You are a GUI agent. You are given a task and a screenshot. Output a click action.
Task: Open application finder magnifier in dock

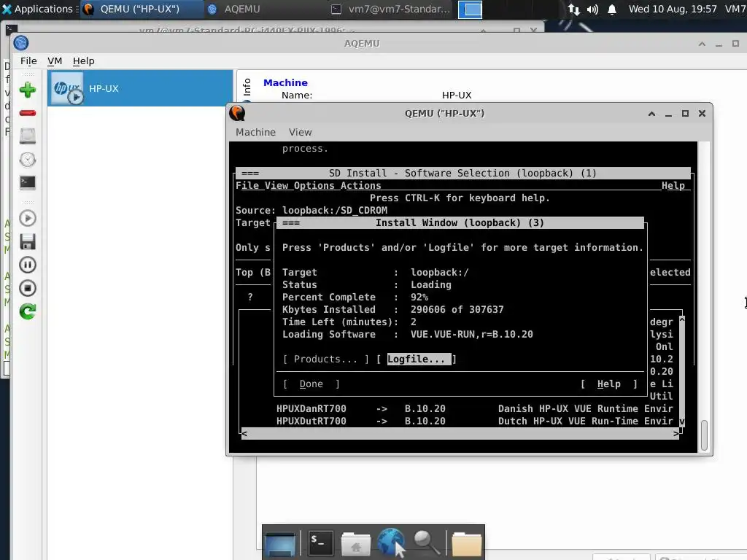click(426, 542)
